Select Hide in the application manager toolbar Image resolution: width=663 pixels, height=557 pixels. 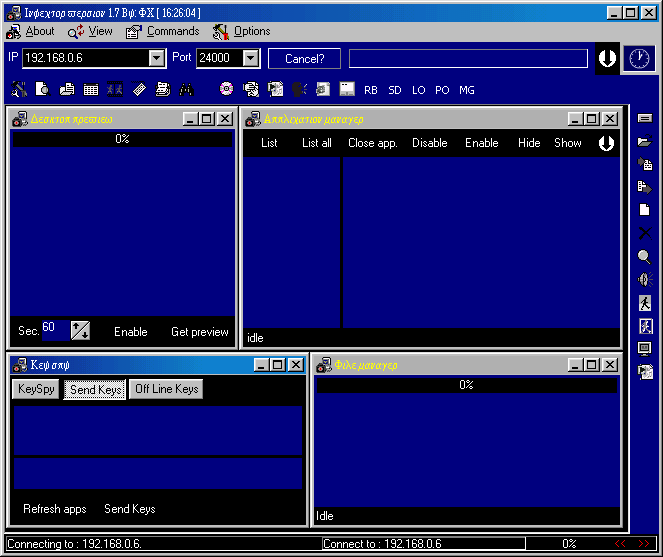point(529,143)
